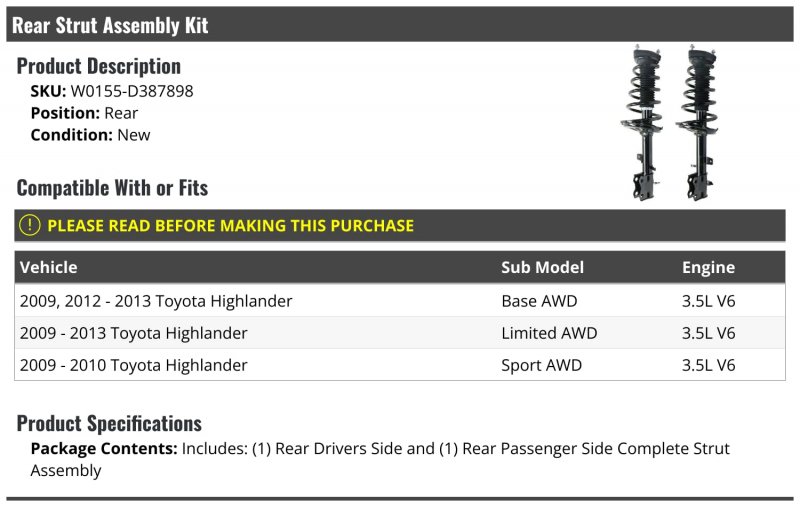Open the Please Read Before Purchase banner

pos(399,225)
